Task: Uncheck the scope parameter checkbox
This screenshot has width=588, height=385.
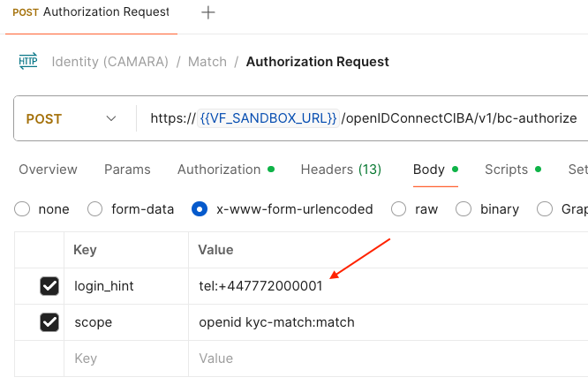Action: tap(49, 322)
